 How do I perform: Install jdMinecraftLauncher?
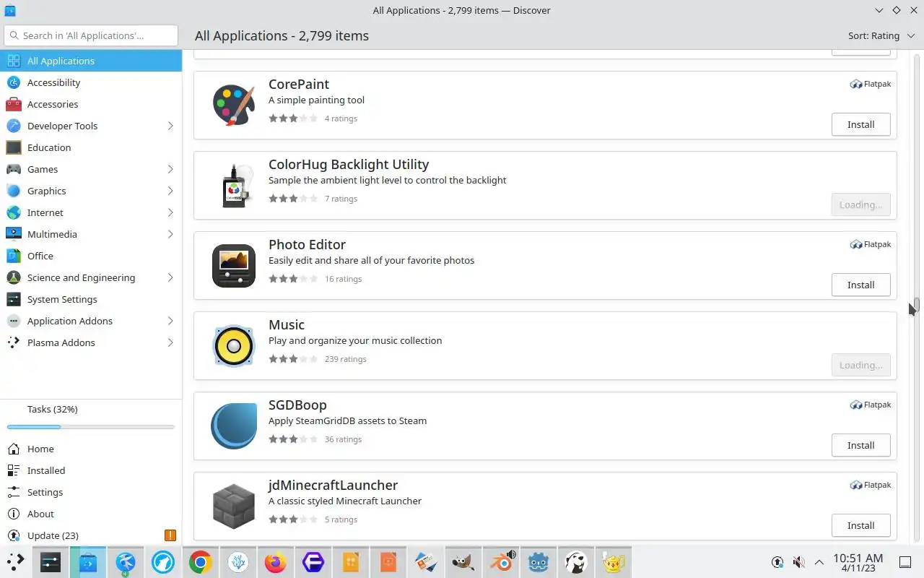point(860,525)
